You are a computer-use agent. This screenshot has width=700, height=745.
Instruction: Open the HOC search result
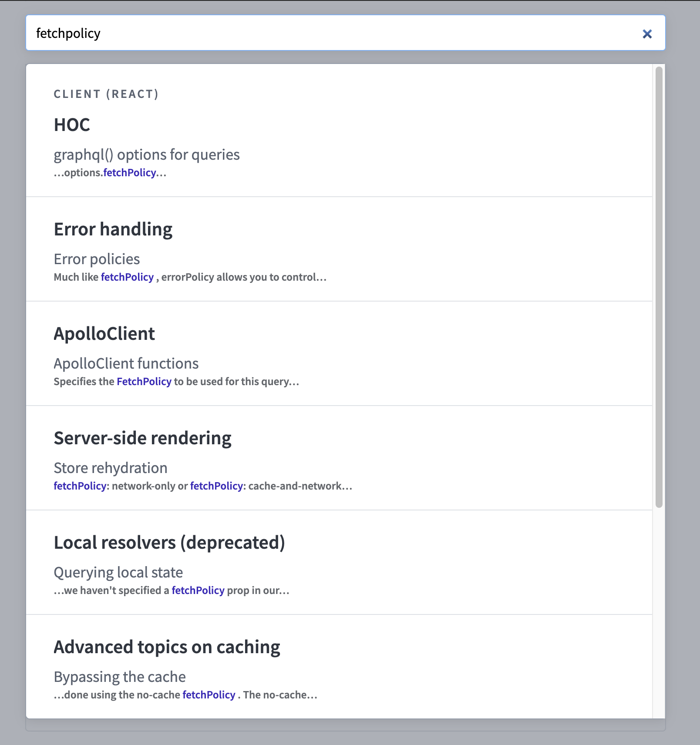pyautogui.click(x=72, y=125)
